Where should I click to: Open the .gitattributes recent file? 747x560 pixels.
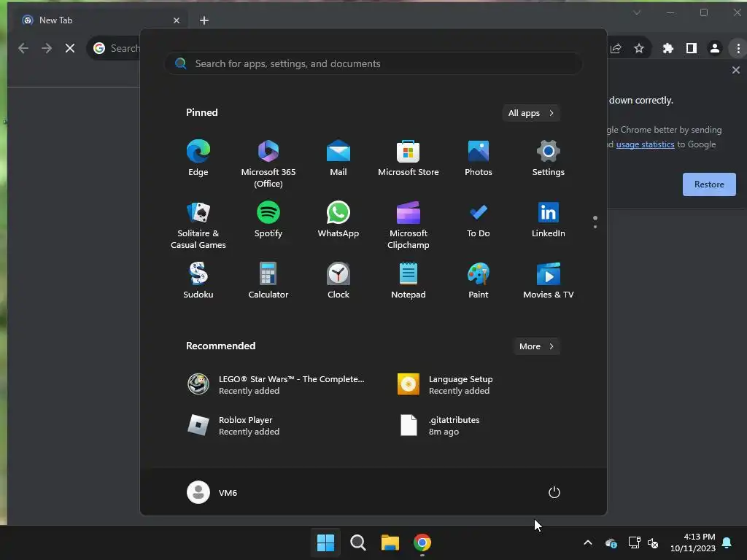pyautogui.click(x=439, y=426)
